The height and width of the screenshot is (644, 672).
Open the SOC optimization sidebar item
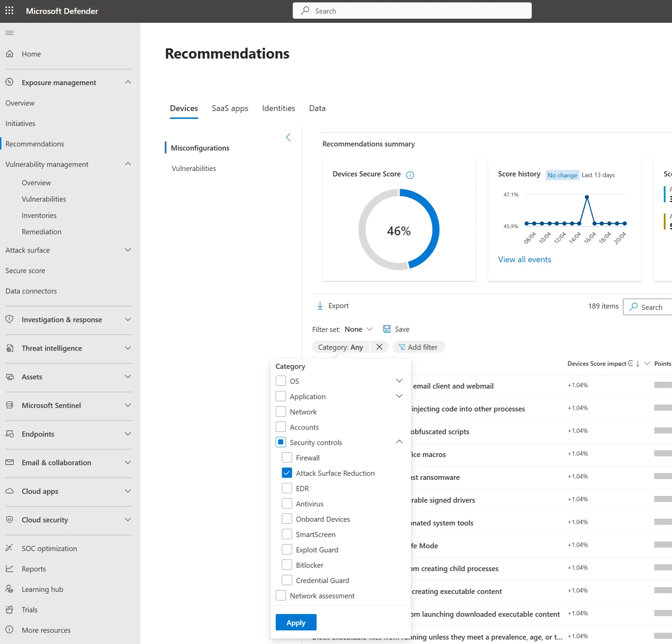click(x=49, y=548)
